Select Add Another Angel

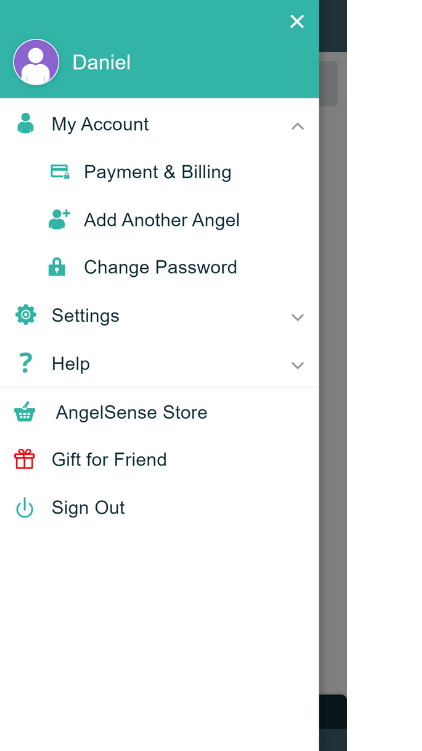(162, 220)
